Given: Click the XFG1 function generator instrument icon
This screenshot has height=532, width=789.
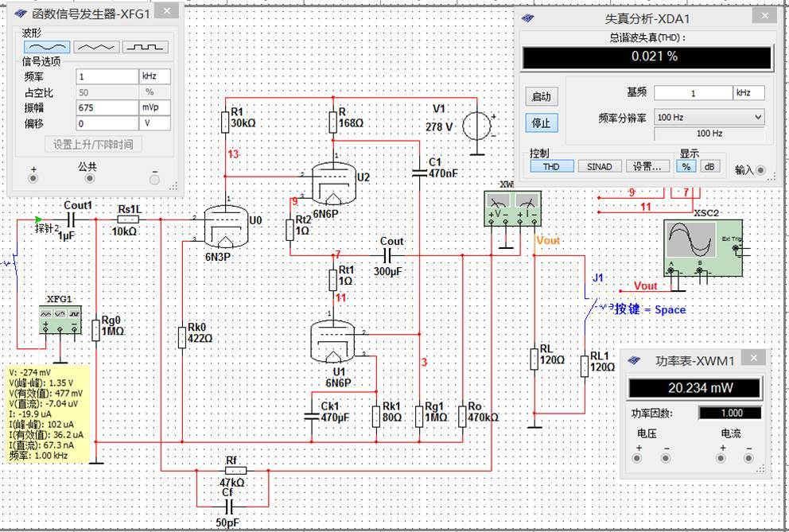Looking at the screenshot, I should 60,319.
